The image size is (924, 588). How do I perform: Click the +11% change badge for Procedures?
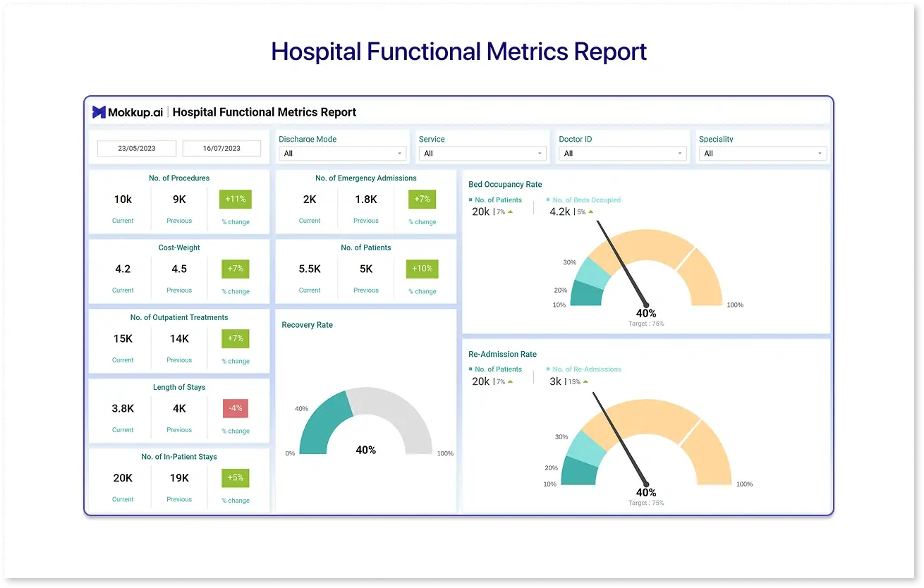point(236,199)
